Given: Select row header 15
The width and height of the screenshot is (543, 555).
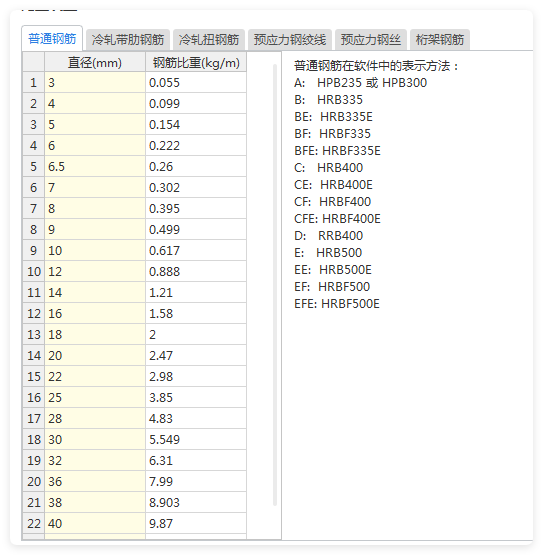Looking at the screenshot, I should 34,376.
